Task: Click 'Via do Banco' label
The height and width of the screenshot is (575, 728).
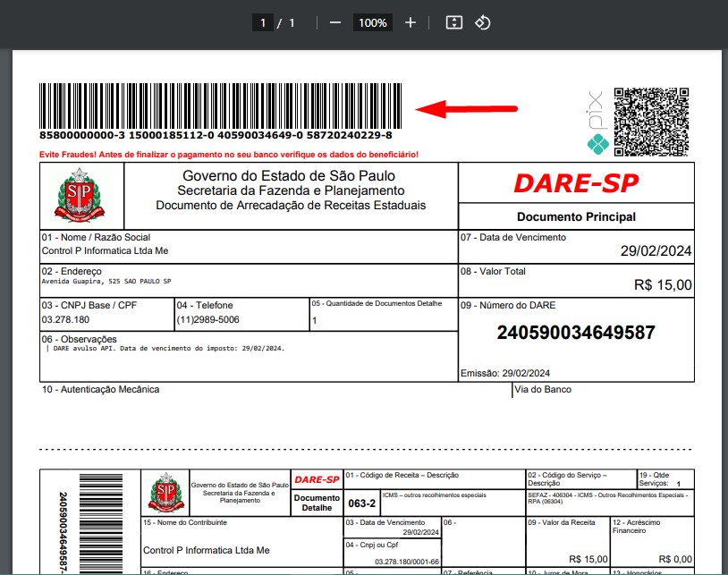Action: coord(543,389)
